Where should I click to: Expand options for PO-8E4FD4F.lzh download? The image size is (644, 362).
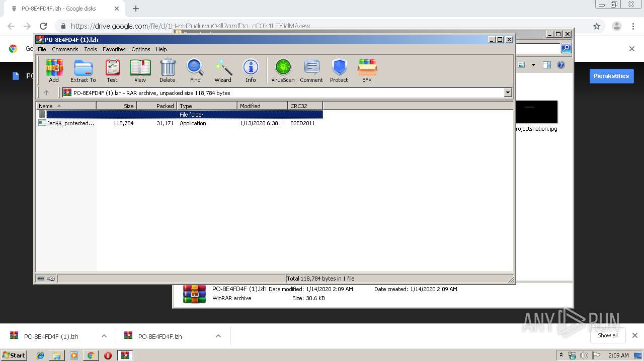coord(218,336)
